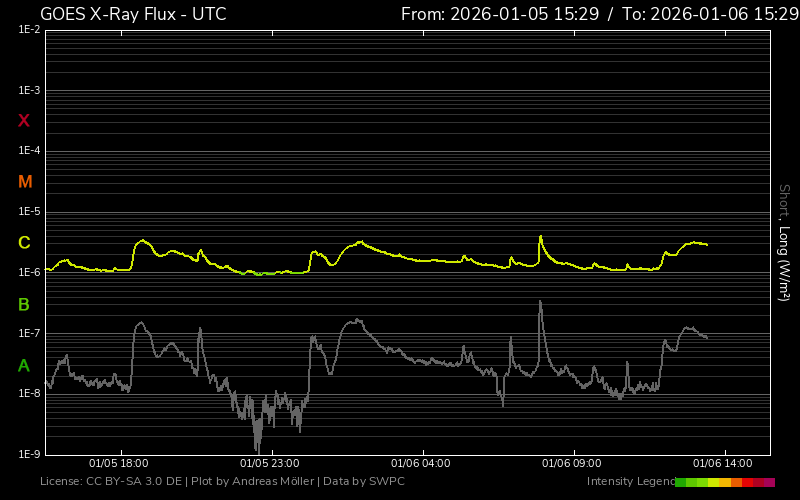
Task: Click the red X flare class label
Action: click(24, 121)
